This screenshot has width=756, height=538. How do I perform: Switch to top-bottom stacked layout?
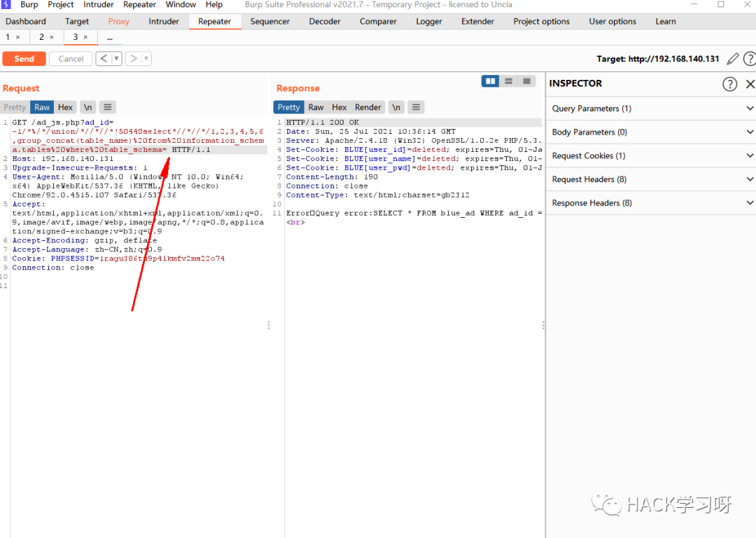coord(508,81)
